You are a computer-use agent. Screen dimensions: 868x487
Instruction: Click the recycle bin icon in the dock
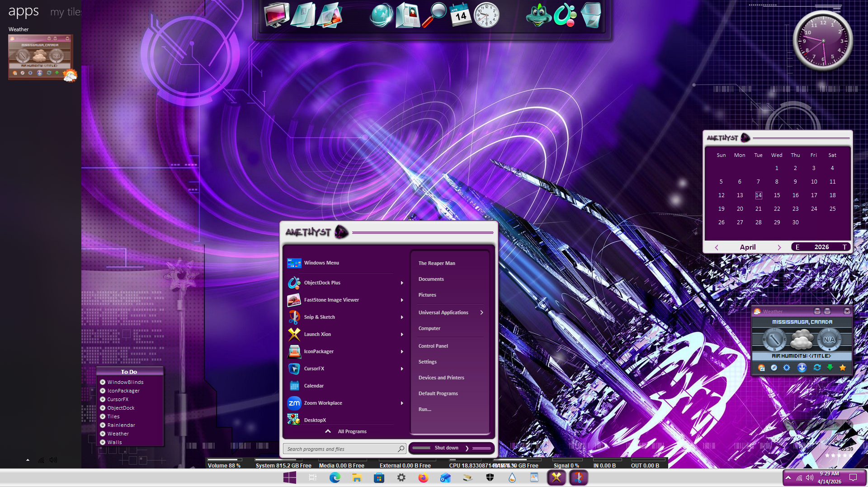click(590, 15)
